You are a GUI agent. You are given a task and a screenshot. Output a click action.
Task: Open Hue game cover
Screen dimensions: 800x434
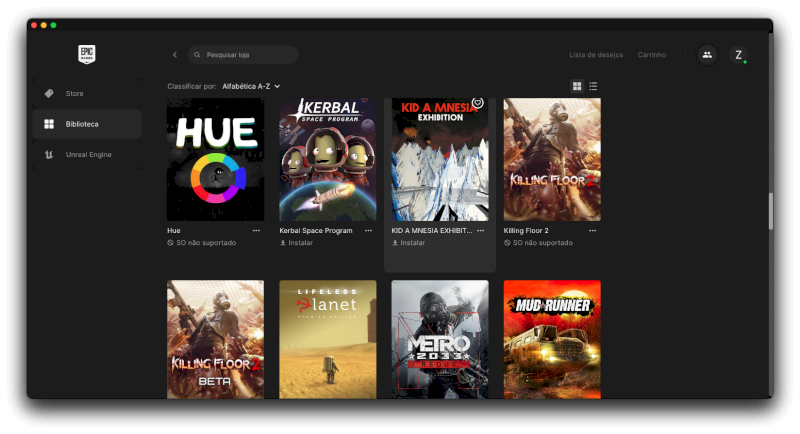click(x=215, y=160)
